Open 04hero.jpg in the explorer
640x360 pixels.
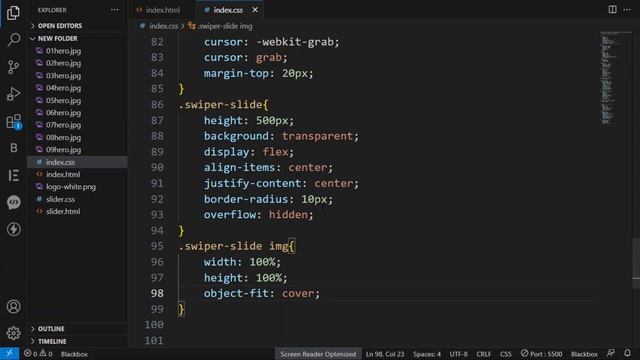63,88
